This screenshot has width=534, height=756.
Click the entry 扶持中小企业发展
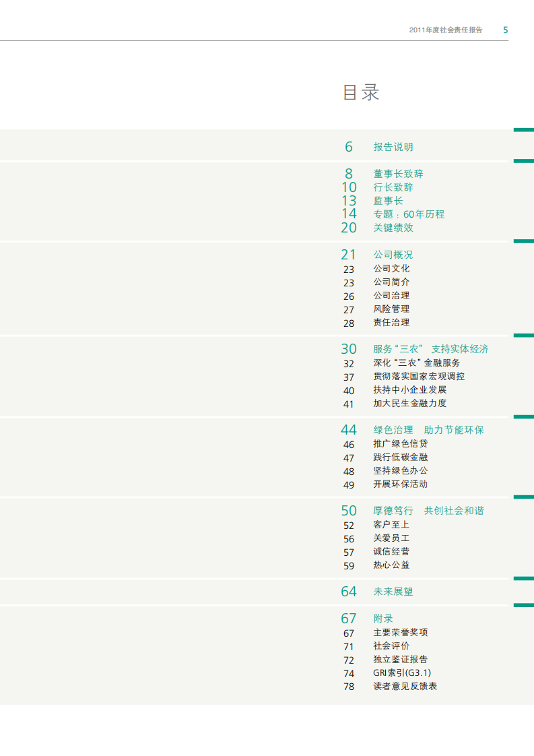click(x=409, y=390)
